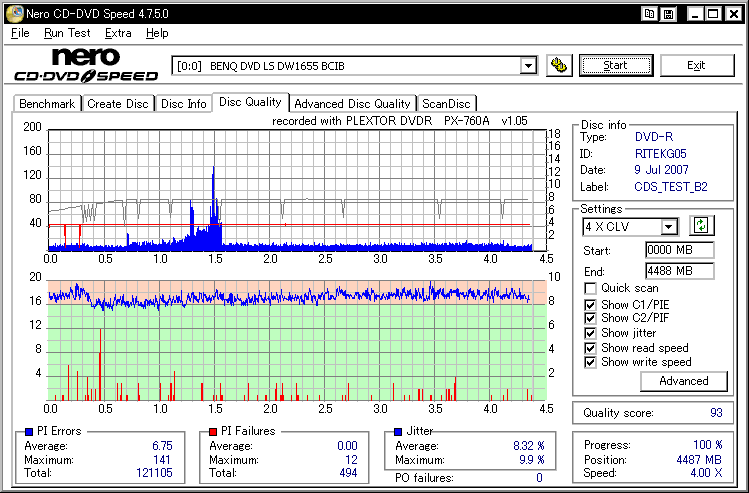Image resolution: width=749 pixels, height=493 pixels.
Task: Open the 4 X CLV speed dropdown
Action: (670, 226)
